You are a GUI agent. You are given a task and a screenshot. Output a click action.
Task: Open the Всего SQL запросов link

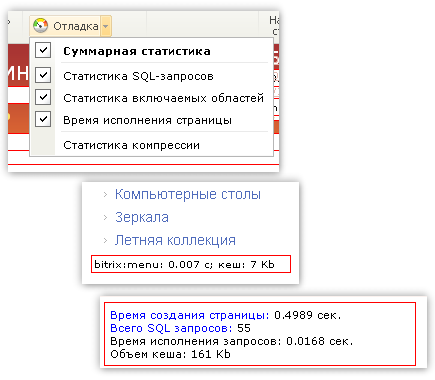coord(171,328)
